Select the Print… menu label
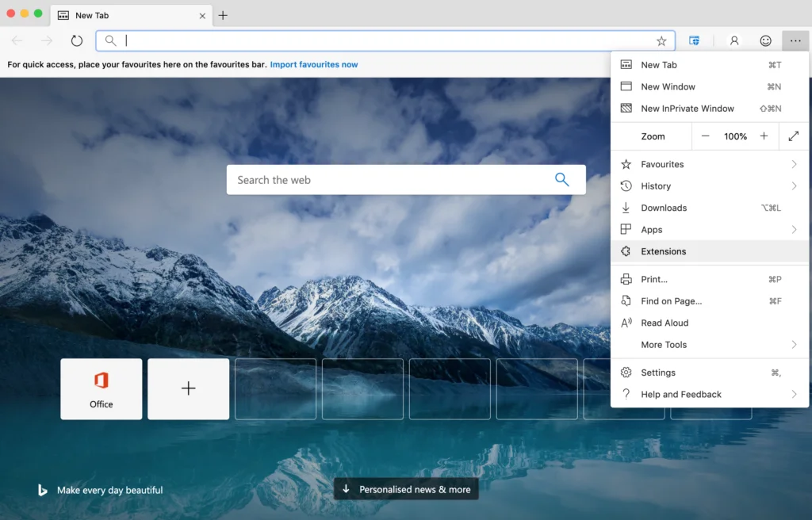Screen dimensions: 812x520 coord(654,279)
